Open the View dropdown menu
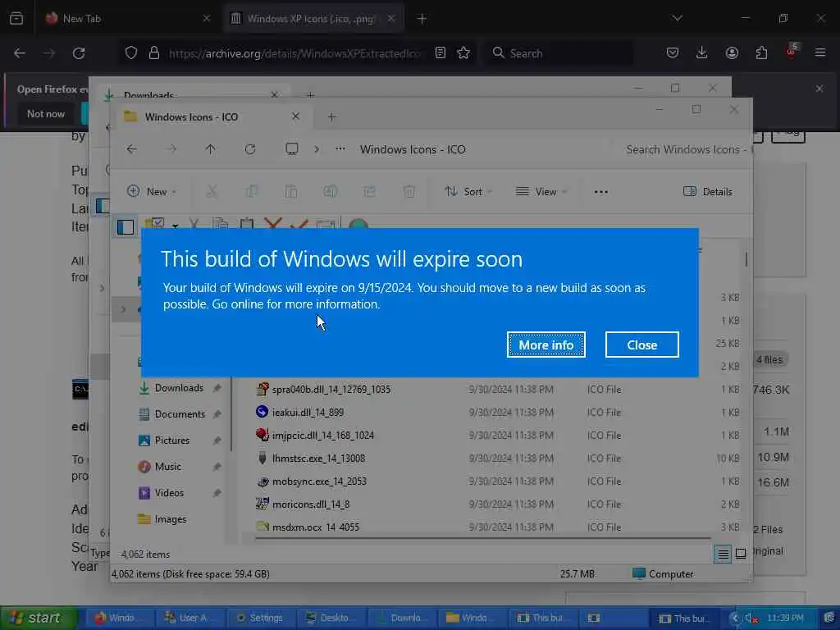 (x=541, y=191)
